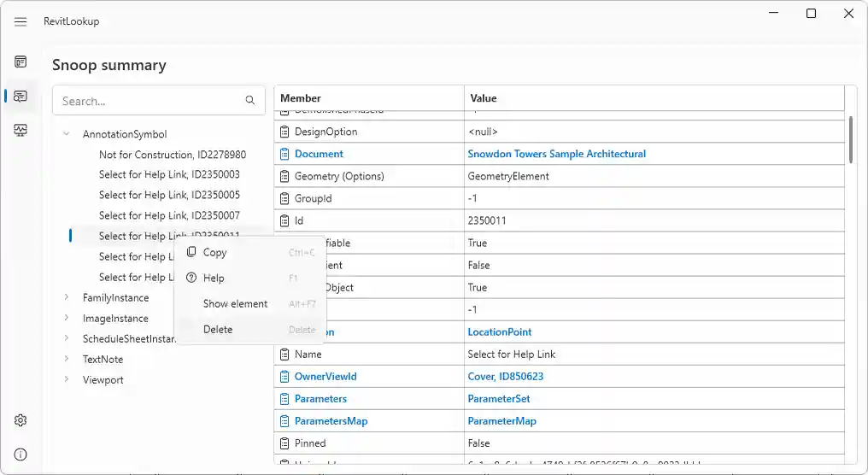Expand the FamilyInstance tree node
The width and height of the screenshot is (868, 475).
tap(67, 298)
